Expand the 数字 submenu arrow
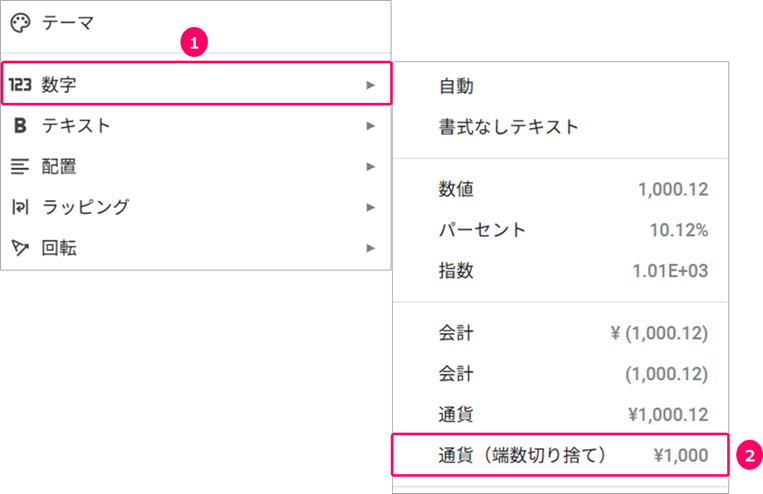The height and width of the screenshot is (494, 763). point(371,85)
